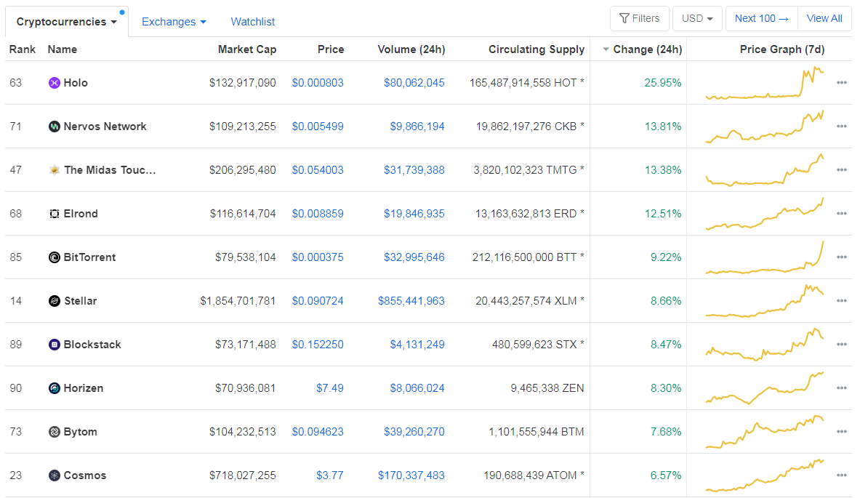This screenshot has height=498, width=868.
Task: Click Holo price $0.000803
Action: point(318,83)
